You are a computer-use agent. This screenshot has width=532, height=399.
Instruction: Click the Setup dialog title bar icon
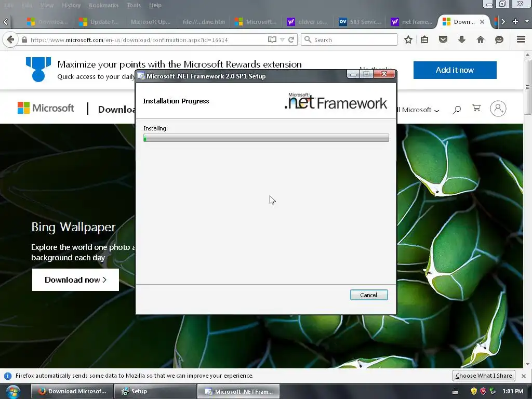click(141, 76)
